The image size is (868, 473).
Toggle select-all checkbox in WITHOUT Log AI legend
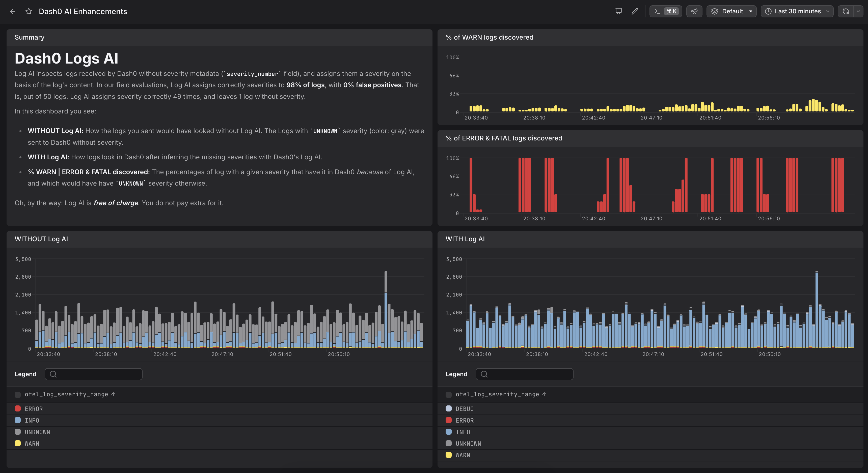[x=17, y=395]
